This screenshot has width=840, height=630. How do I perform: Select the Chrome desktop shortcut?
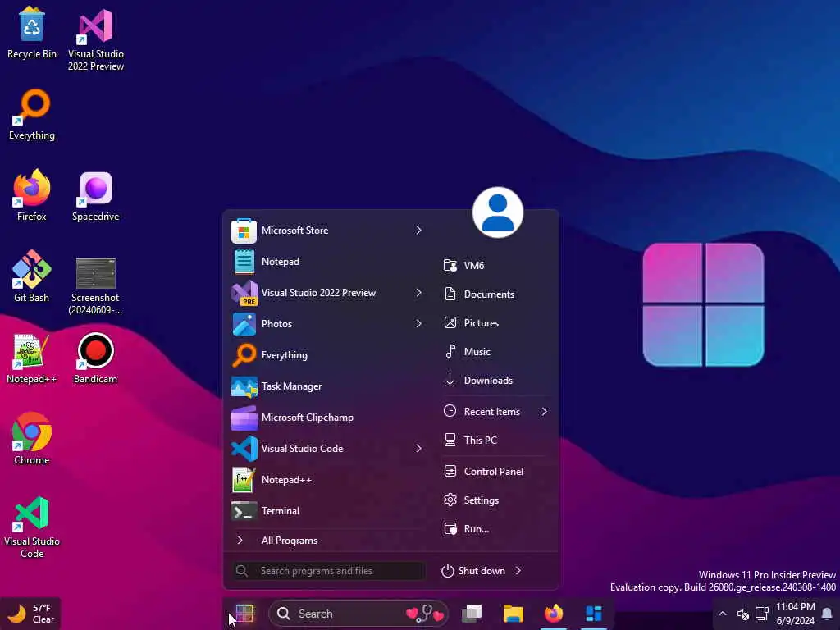[32, 438]
